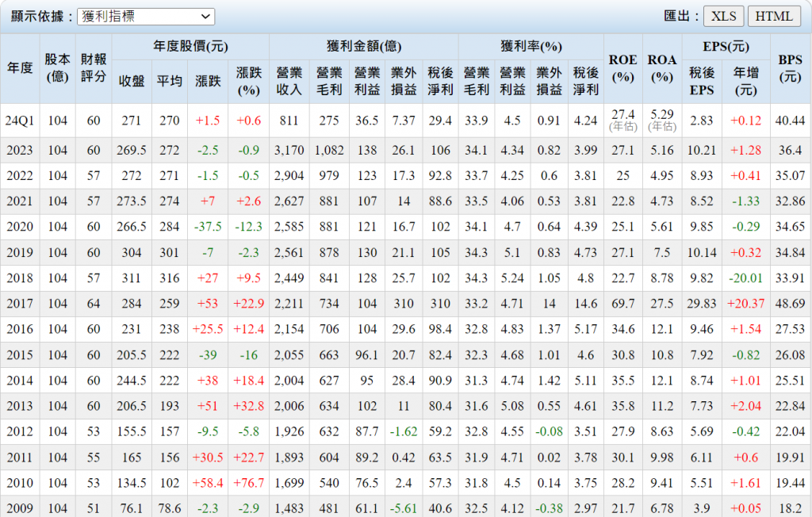Click the 稅後 EPS column header

[x=702, y=81]
